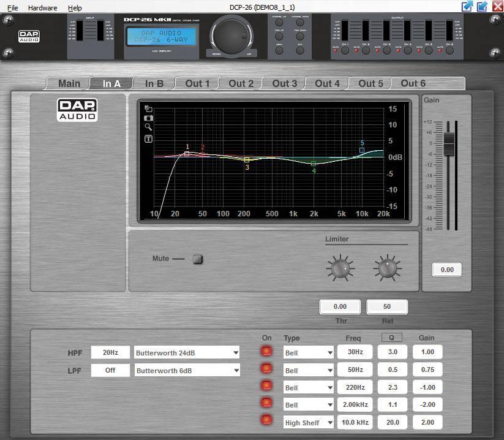Click the Gain 0.00 value box under the fader

click(x=447, y=270)
